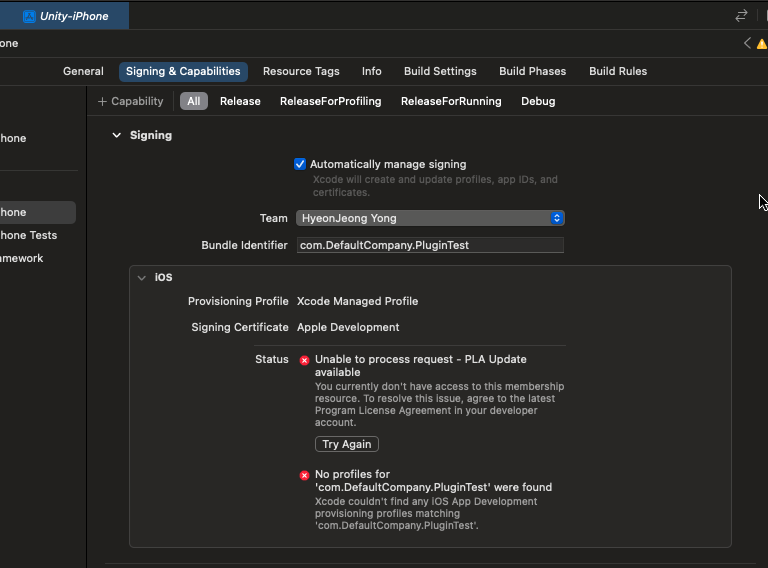Screen dimensions: 768x568
Task: Select the ReleaseForRunning configuration
Action: pyautogui.click(x=451, y=101)
